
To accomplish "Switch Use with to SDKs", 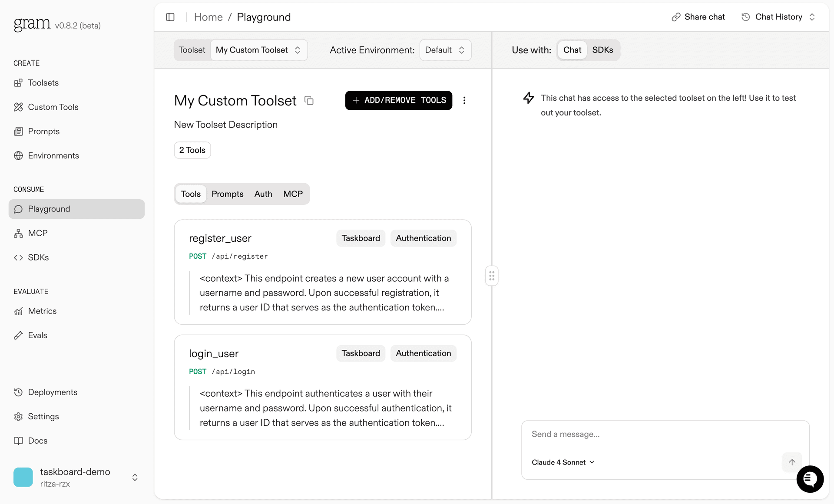I will (602, 50).
